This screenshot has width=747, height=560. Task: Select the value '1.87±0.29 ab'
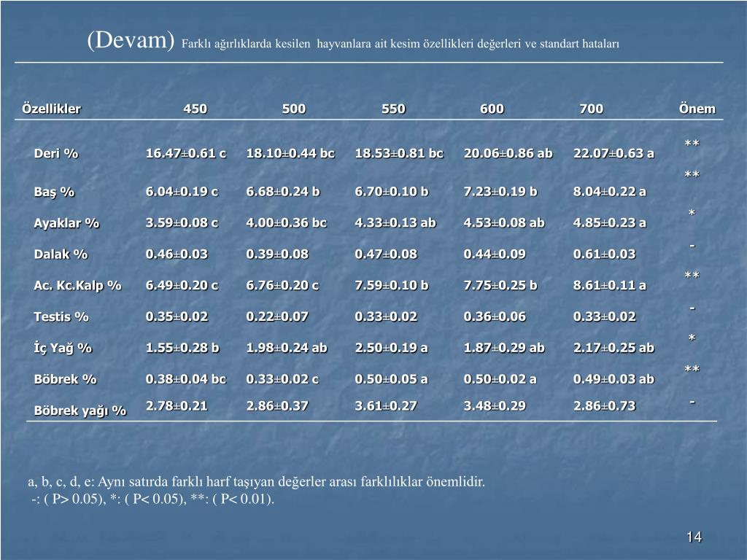[504, 348]
